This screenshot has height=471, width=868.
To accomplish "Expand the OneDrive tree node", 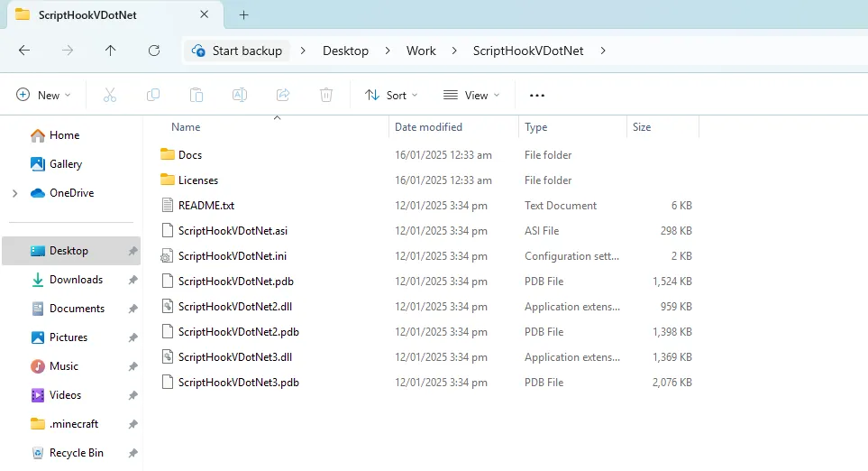I will pyautogui.click(x=15, y=193).
